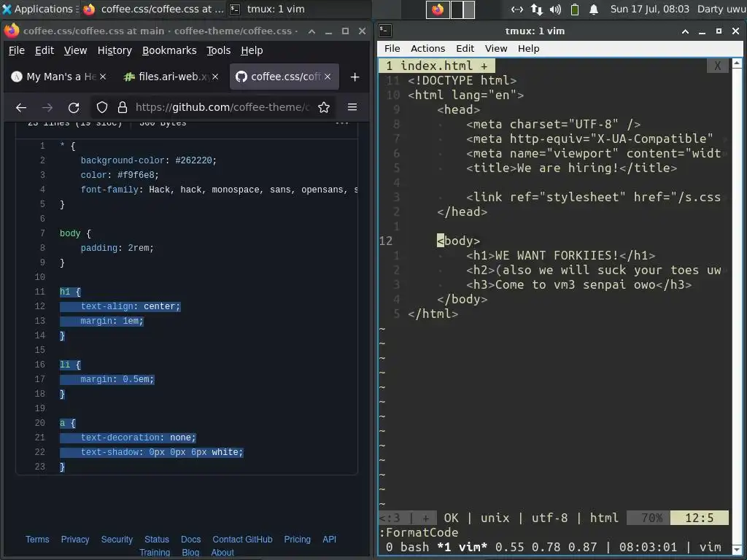Open Firefox Help menu
Viewport: 747px width, 560px height.
(x=252, y=50)
